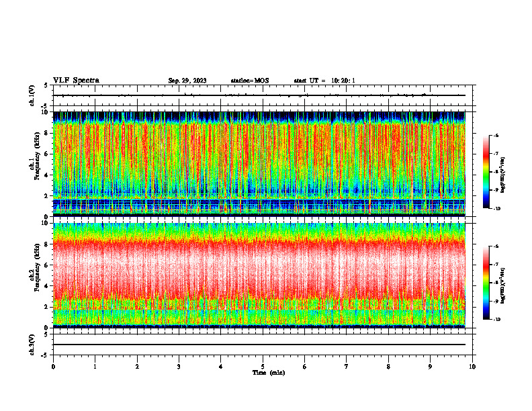Image resolution: width=532 pixels, height=411 pixels.
Task: Click the time axis tick label "4"
Action: point(221,367)
